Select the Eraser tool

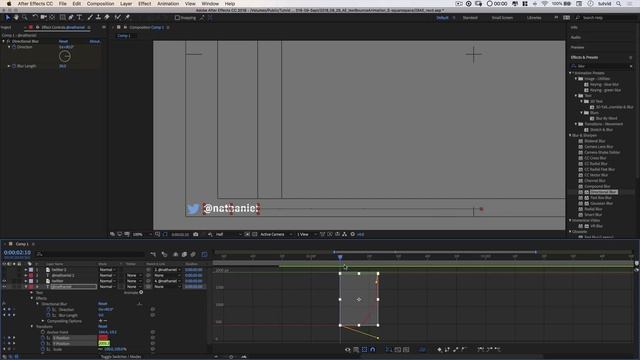(107, 18)
